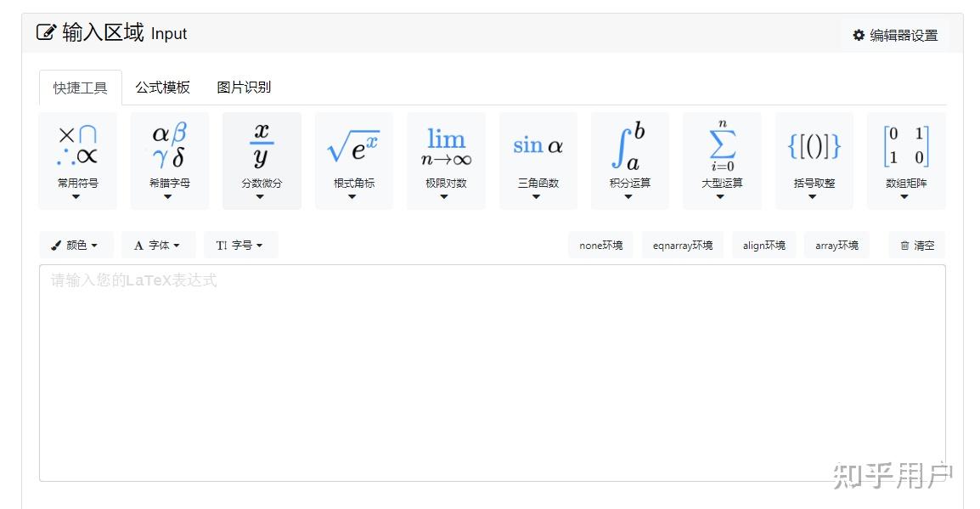Click the clear (清空) button
The image size is (980, 509).
pyautogui.click(x=916, y=245)
